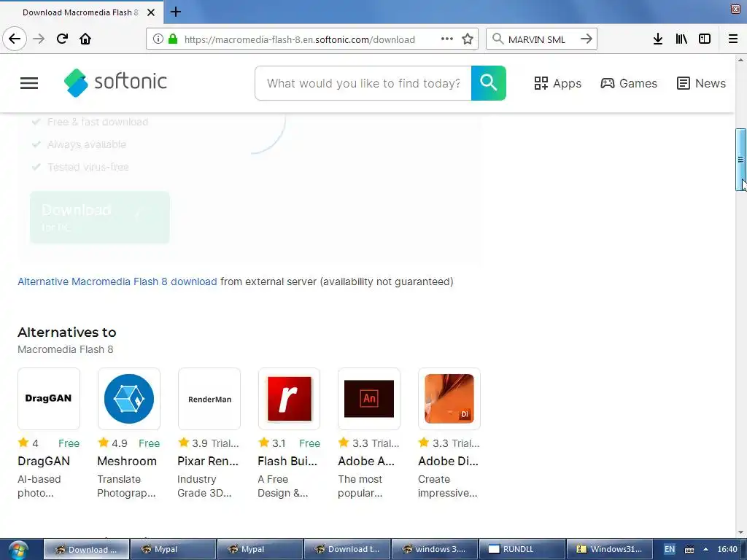
Task: Bookmark this page with the star icon
Action: (x=468, y=39)
